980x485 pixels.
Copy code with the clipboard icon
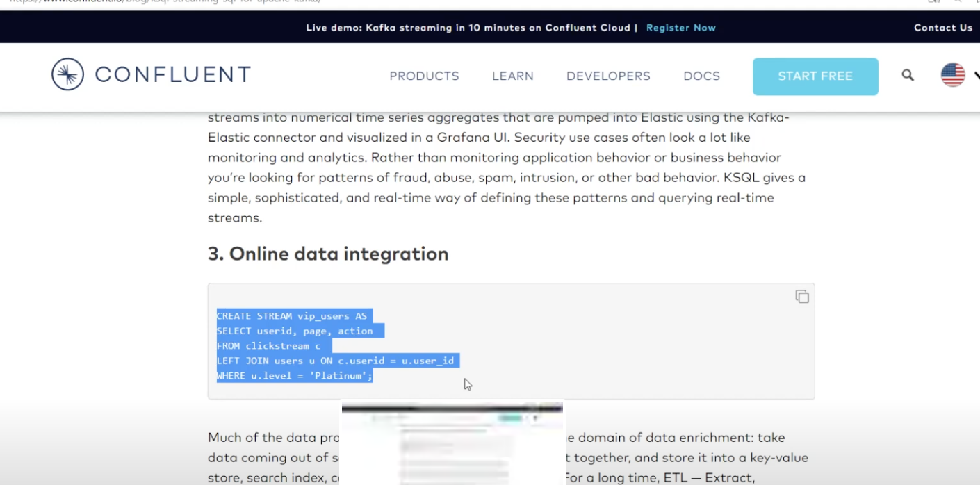802,297
